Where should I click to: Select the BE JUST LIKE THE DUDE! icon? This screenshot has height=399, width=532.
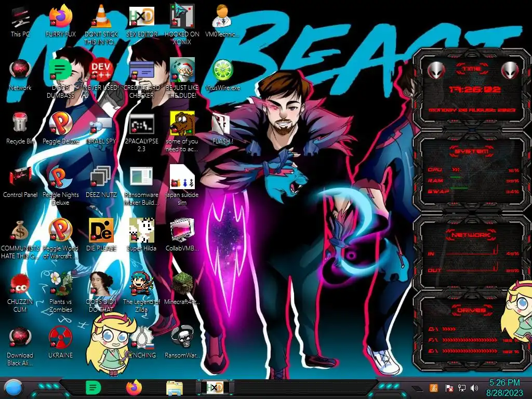tap(182, 79)
